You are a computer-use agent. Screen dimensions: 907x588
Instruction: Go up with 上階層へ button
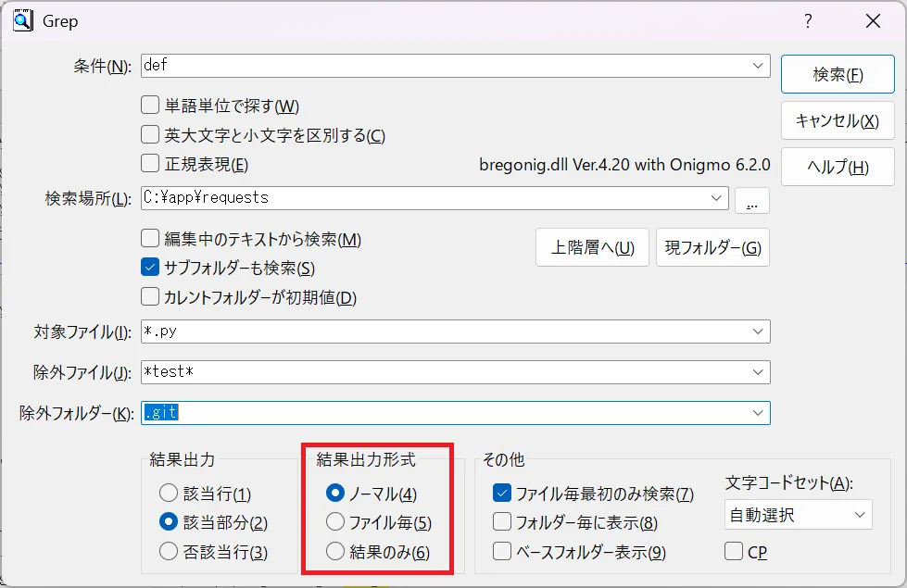[592, 247]
